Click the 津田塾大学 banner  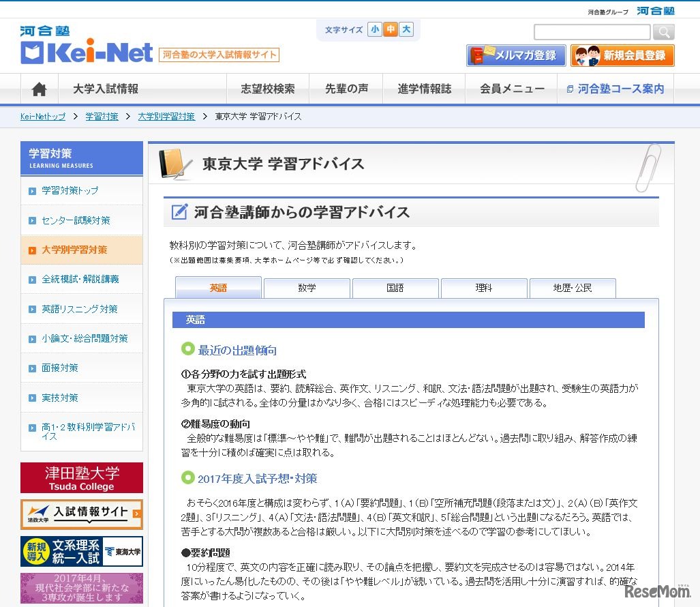(x=82, y=478)
